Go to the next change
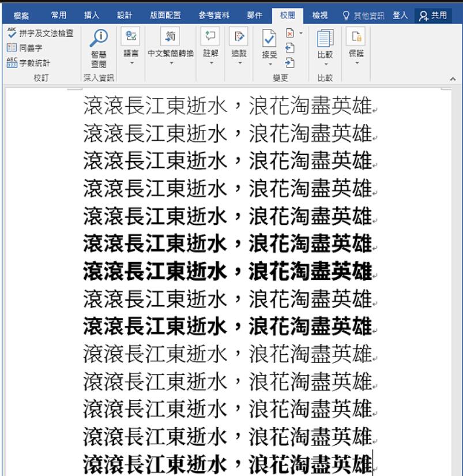Screen dimensions: 463x476 (290, 63)
